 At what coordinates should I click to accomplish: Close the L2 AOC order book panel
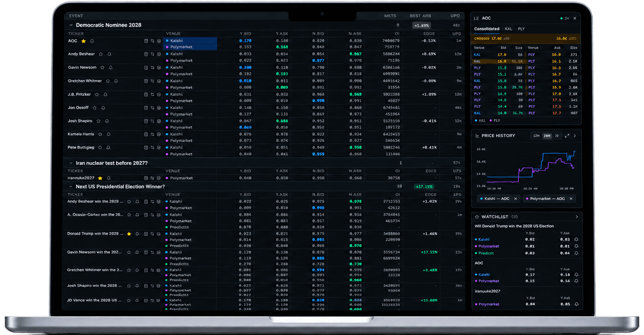click(575, 19)
